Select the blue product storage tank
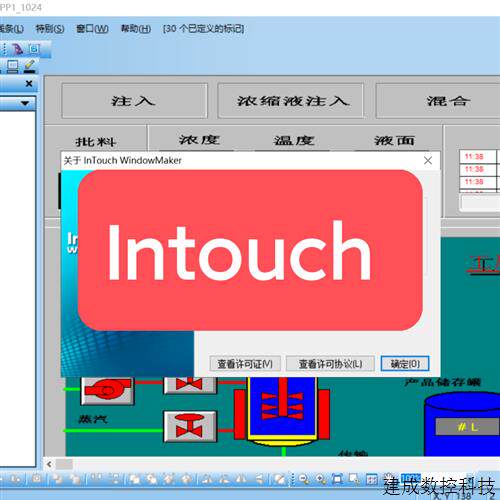Viewport: 500px width, 500px height. click(462, 425)
